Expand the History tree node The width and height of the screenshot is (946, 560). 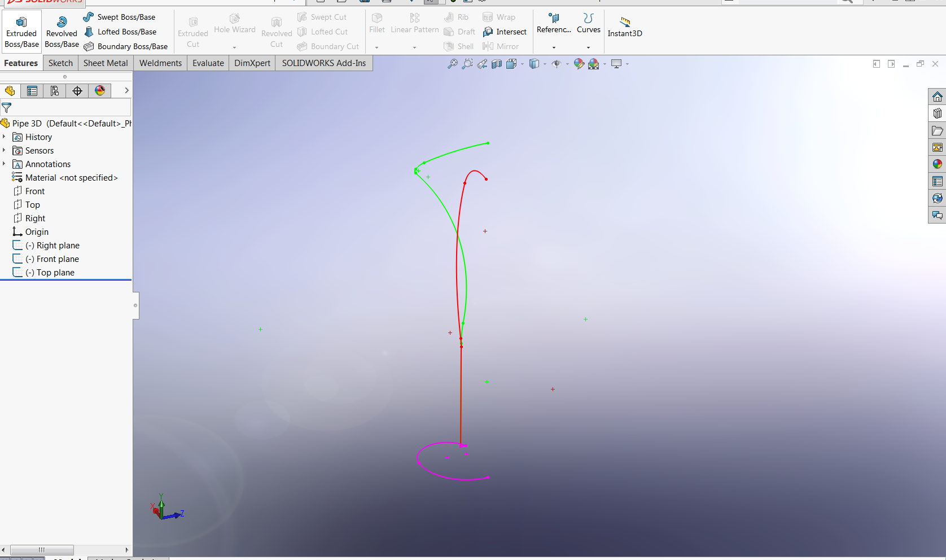click(x=4, y=137)
